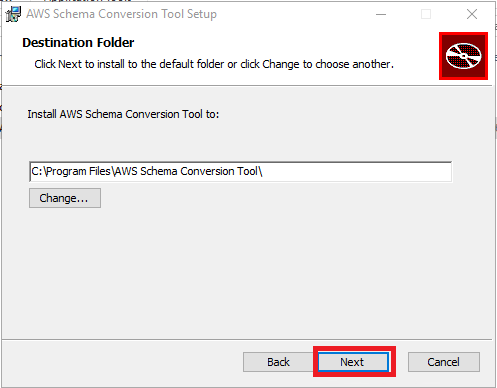497x388 pixels.
Task: Minimize the AWS Schema Conversion Tool Setup window
Action: (x=381, y=14)
